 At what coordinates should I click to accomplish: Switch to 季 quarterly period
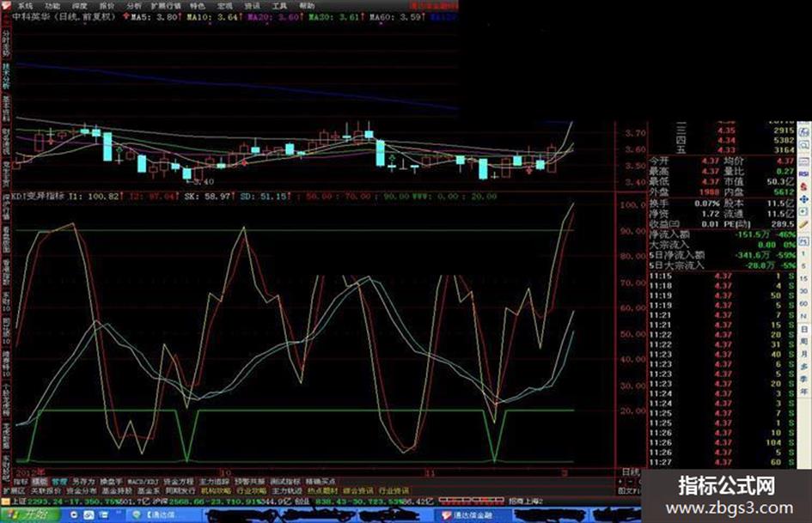[x=803, y=379]
